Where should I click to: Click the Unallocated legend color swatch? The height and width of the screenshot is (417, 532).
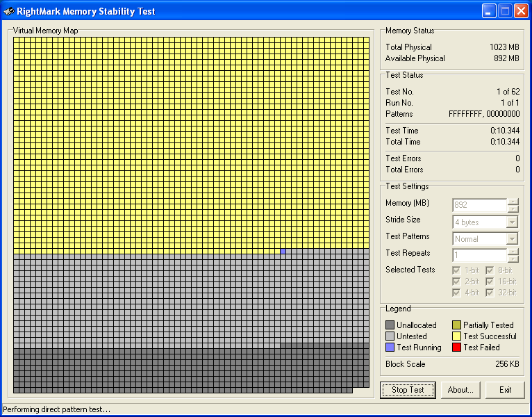pyautogui.click(x=390, y=325)
